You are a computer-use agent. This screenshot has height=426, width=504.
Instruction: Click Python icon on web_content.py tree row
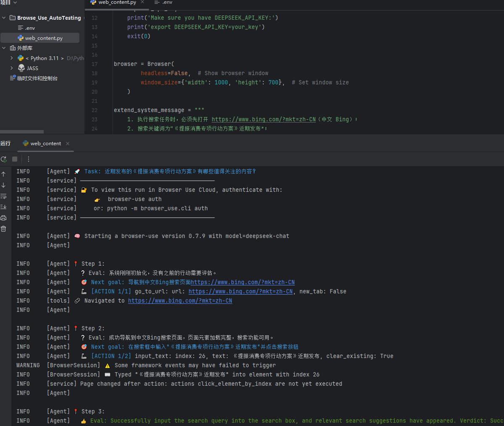(21, 38)
